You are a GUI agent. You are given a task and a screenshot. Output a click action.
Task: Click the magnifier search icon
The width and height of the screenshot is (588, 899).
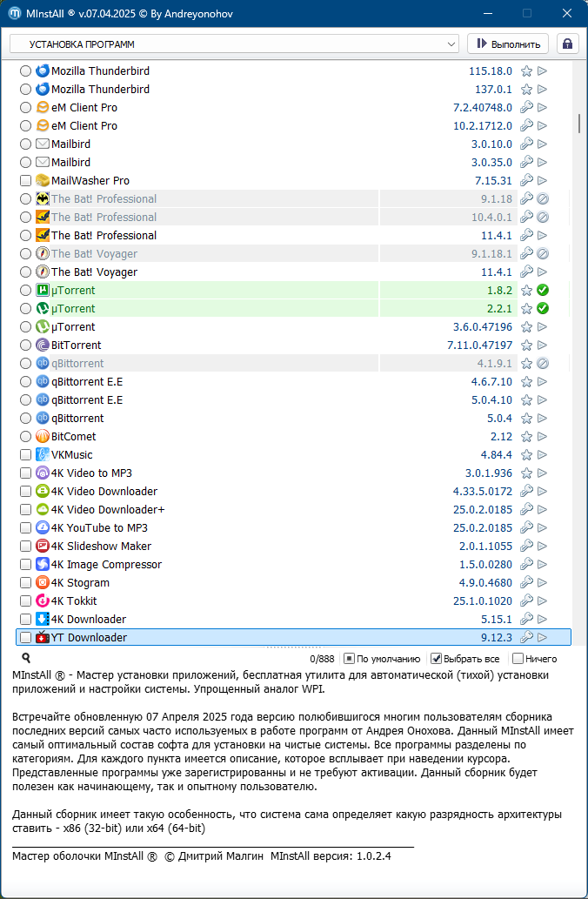pos(26,658)
